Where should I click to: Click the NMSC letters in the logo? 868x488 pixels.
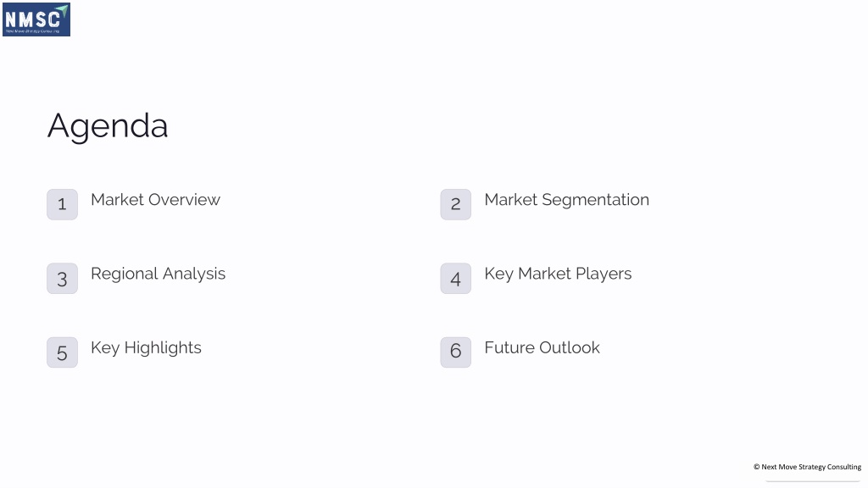click(x=32, y=20)
